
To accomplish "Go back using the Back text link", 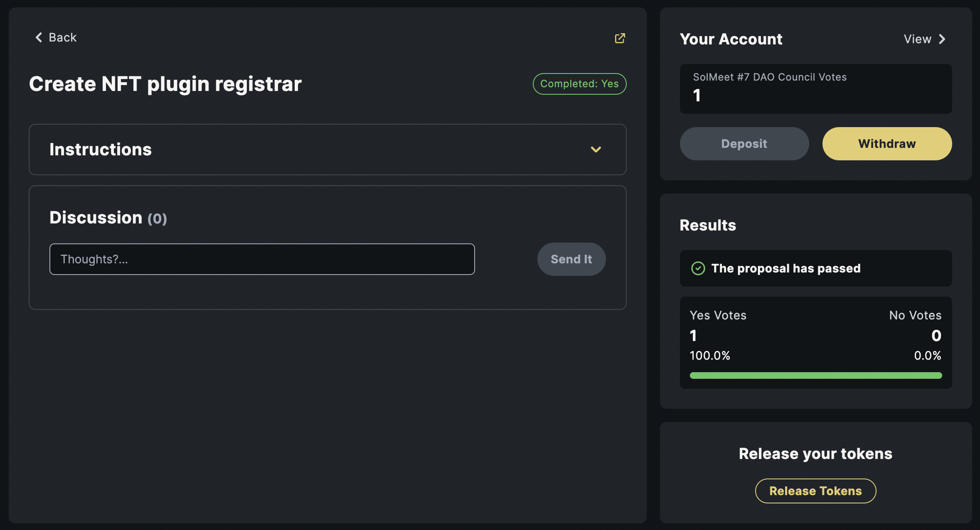I will click(x=63, y=37).
